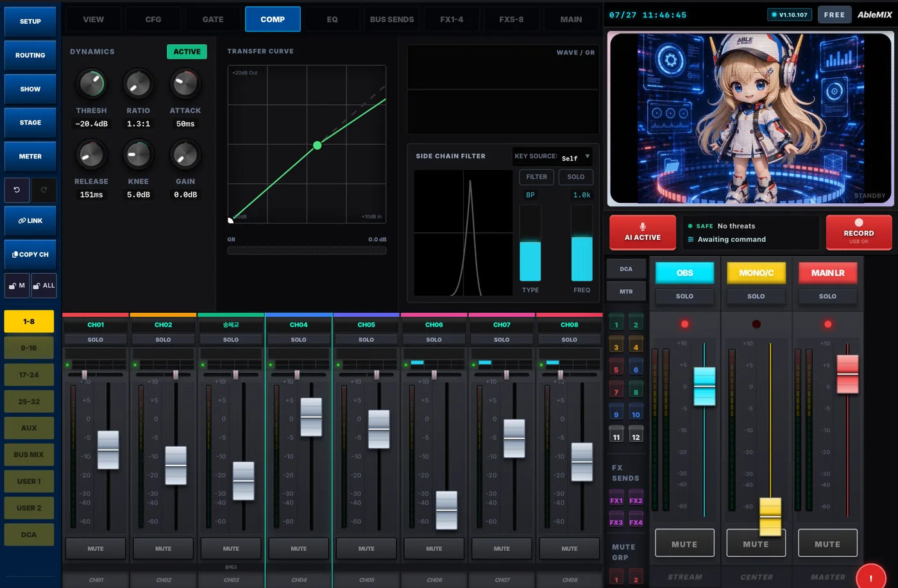The height and width of the screenshot is (588, 898).
Task: Mute channel CH02
Action: point(163,549)
